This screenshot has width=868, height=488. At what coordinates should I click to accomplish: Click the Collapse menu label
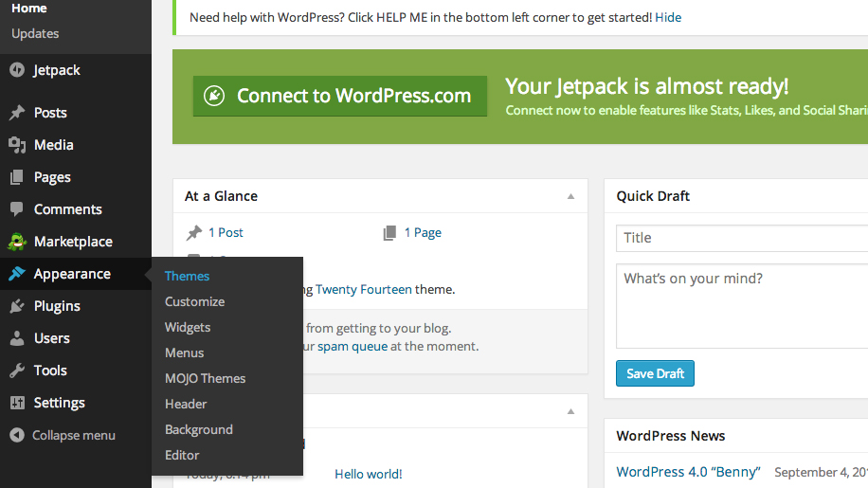(74, 436)
